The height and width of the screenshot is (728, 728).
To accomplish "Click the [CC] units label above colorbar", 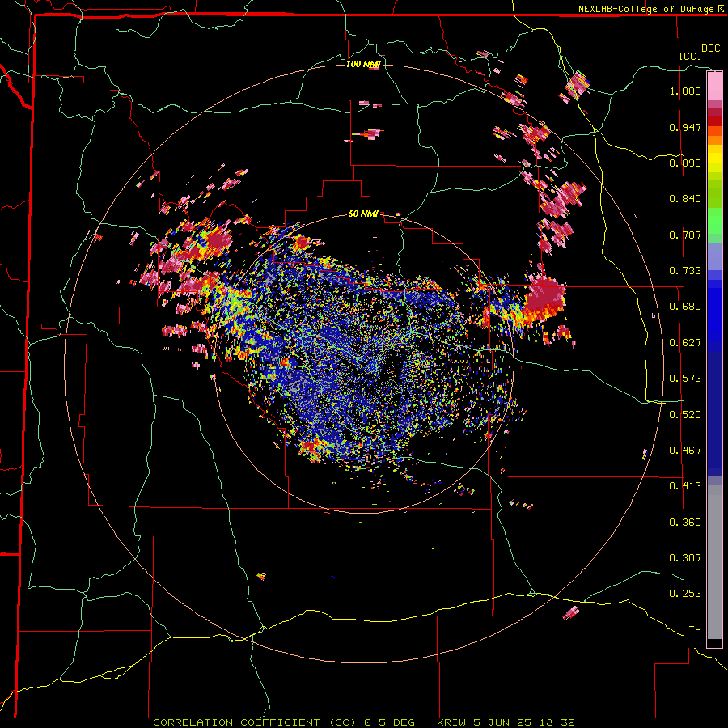I will click(x=691, y=56).
